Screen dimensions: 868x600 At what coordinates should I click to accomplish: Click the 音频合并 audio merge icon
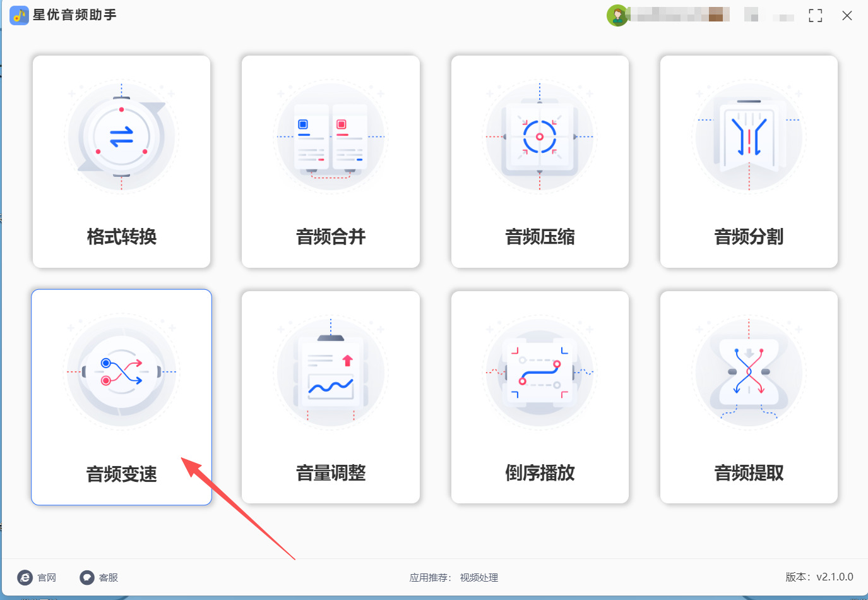tap(331, 136)
